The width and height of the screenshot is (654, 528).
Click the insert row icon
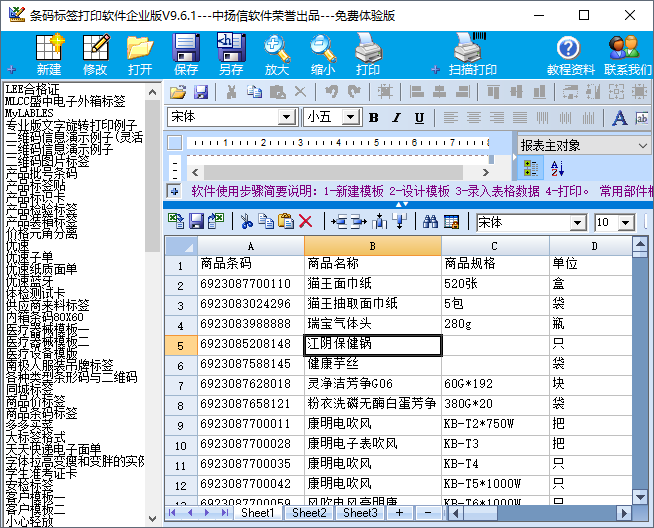339,221
